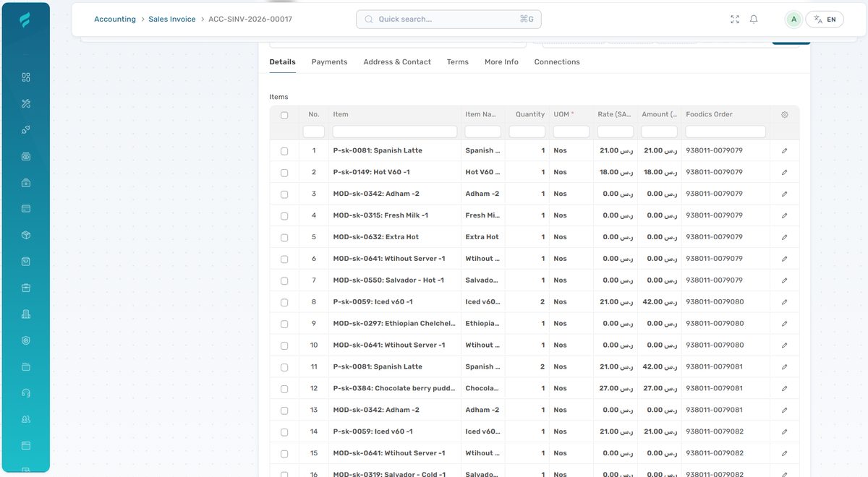Select the shield icon in the sidebar

tap(25, 340)
